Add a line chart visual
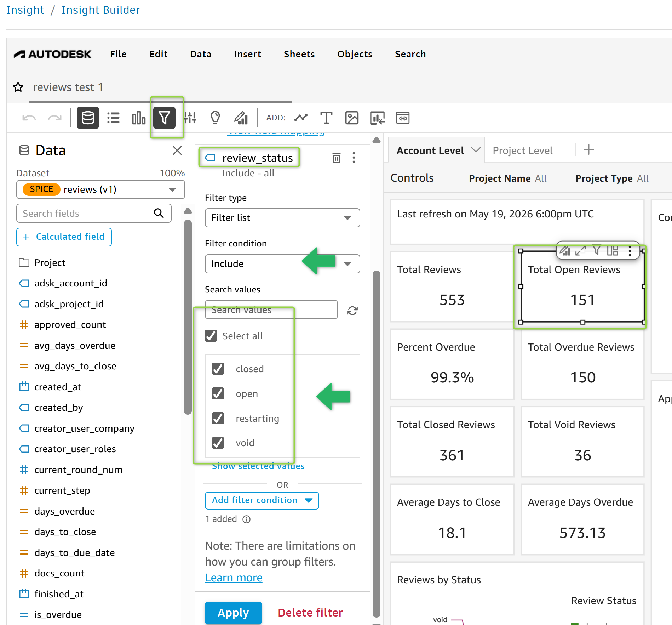This screenshot has height=625, width=672. point(301,118)
